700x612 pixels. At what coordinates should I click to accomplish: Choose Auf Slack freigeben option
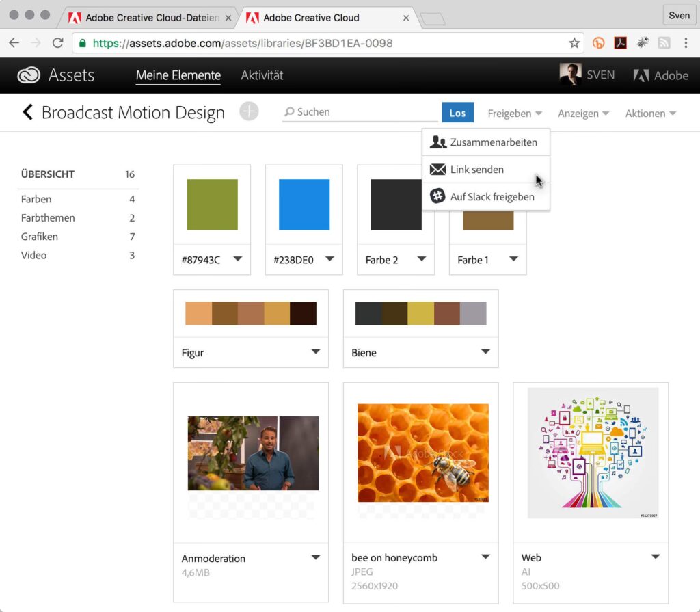(492, 197)
